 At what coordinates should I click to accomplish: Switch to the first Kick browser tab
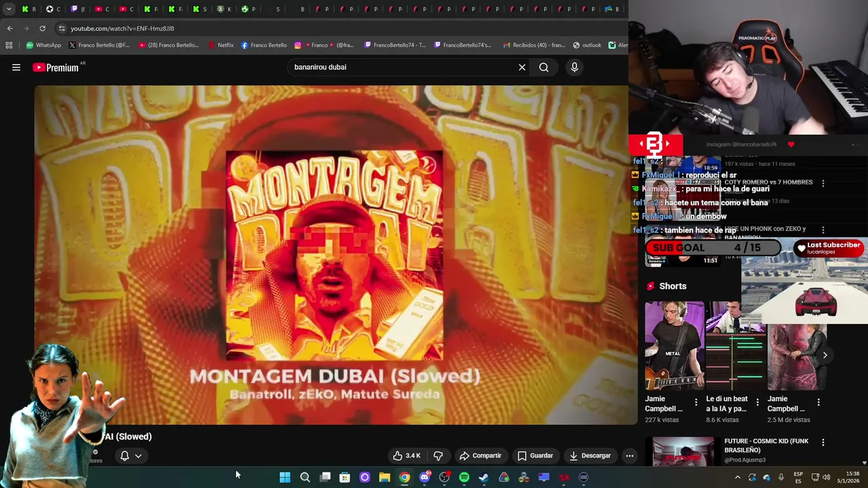[29, 9]
